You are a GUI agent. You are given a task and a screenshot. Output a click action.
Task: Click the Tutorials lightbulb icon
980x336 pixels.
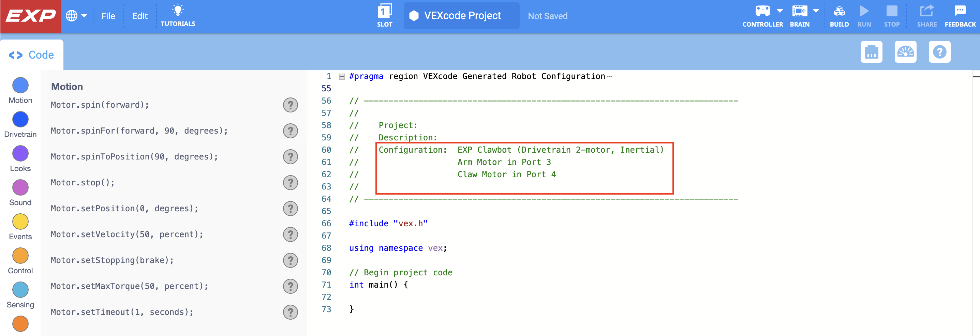pos(178,10)
